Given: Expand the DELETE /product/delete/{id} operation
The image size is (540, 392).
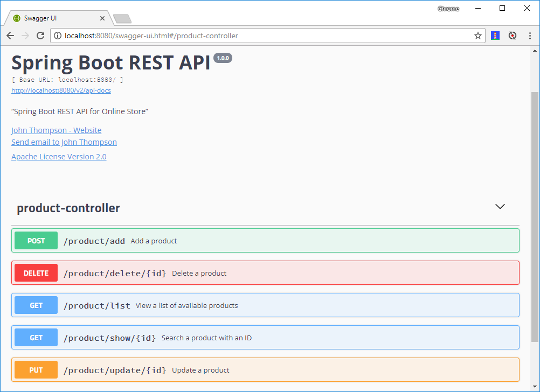Looking at the screenshot, I should point(265,272).
